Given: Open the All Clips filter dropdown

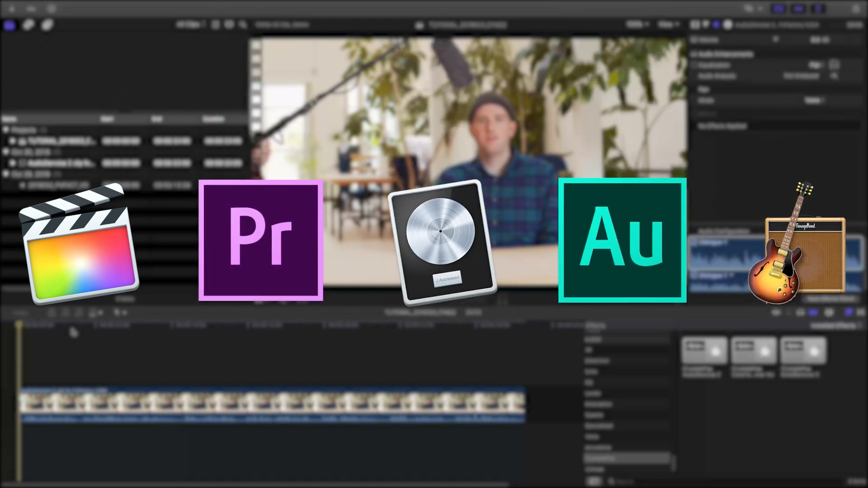Looking at the screenshot, I should coord(190,25).
